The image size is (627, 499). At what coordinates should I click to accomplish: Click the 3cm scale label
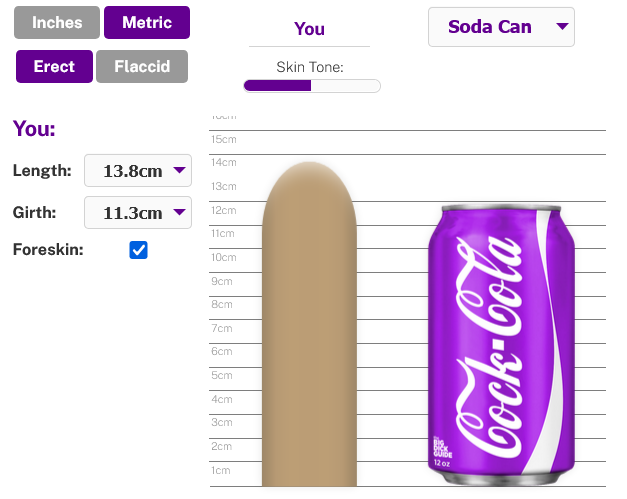(222, 422)
